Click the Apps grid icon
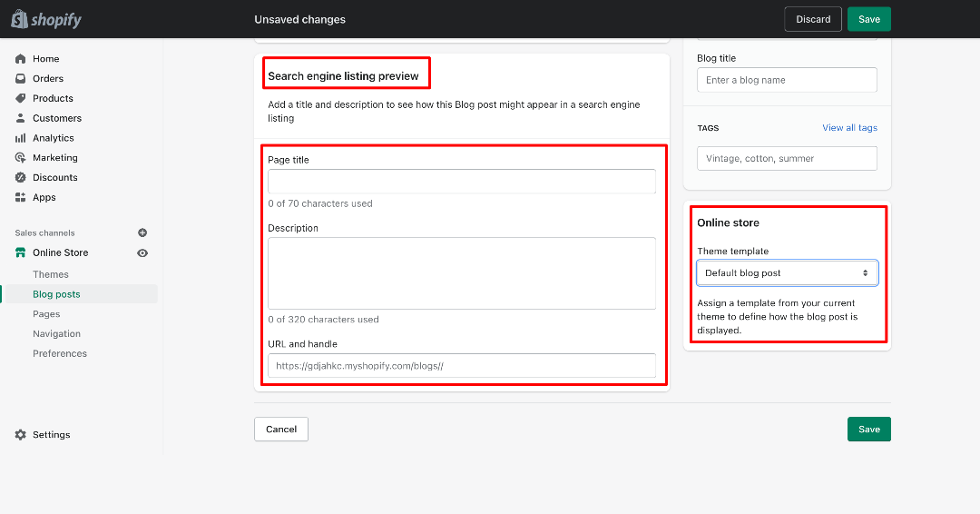This screenshot has width=980, height=514. 21,198
